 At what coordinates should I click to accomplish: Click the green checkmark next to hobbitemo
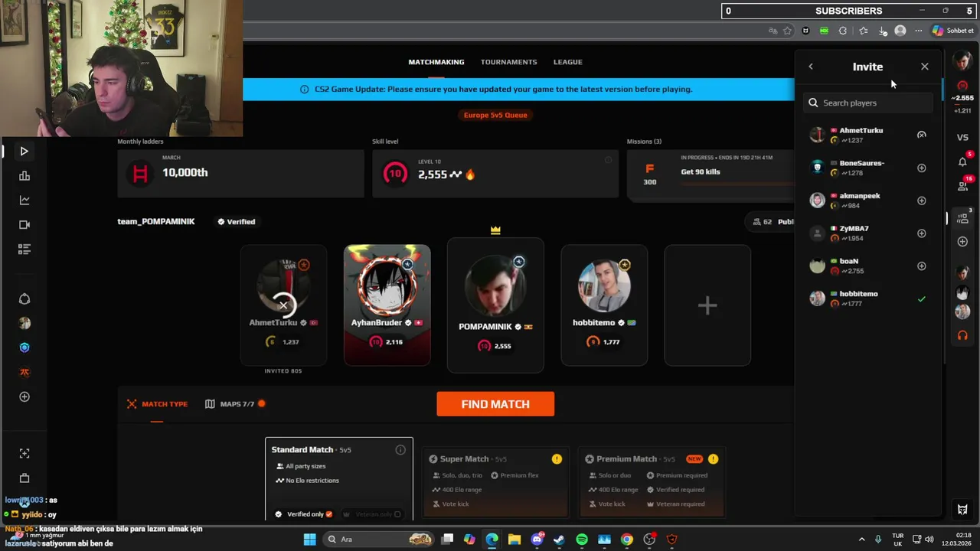[x=922, y=299]
